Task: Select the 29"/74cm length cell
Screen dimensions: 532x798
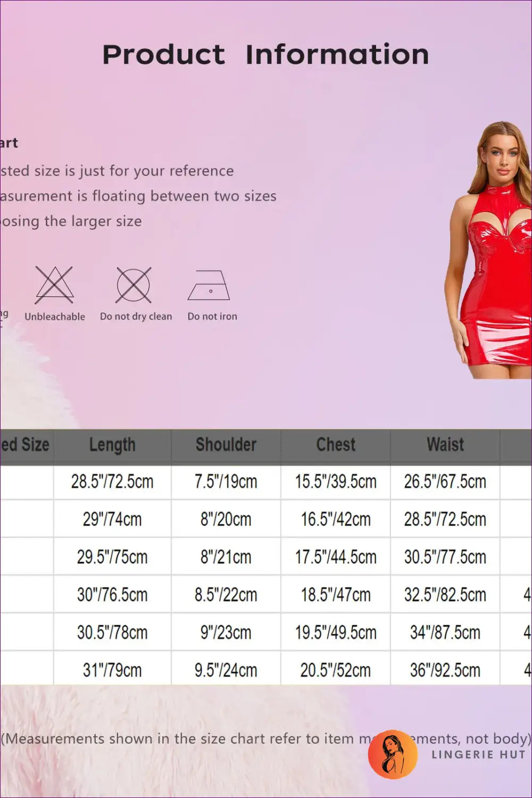Action: coord(112,519)
